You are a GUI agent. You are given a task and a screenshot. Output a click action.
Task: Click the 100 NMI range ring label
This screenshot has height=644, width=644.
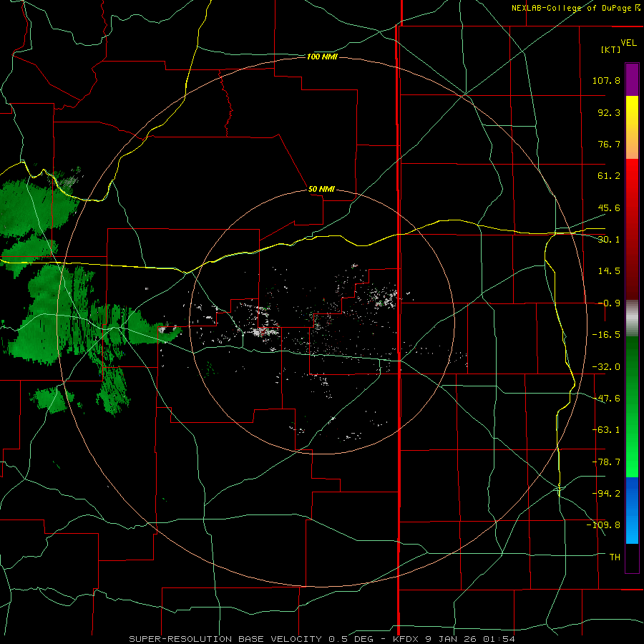[322, 57]
